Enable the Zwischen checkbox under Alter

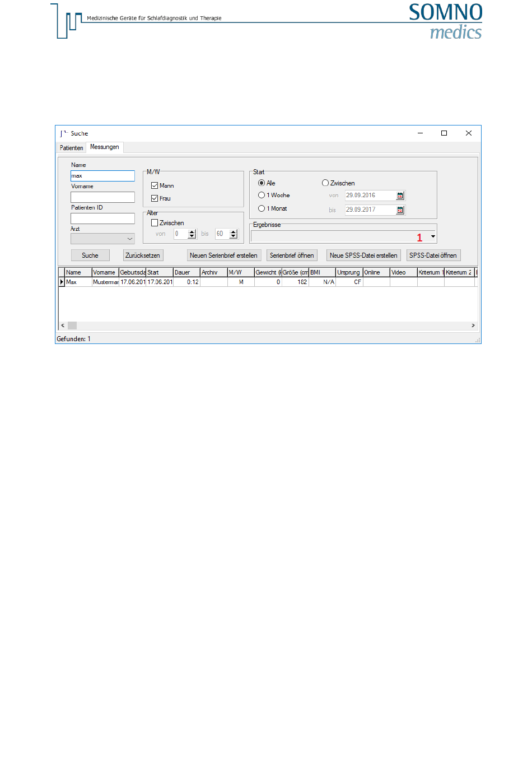[x=155, y=223]
